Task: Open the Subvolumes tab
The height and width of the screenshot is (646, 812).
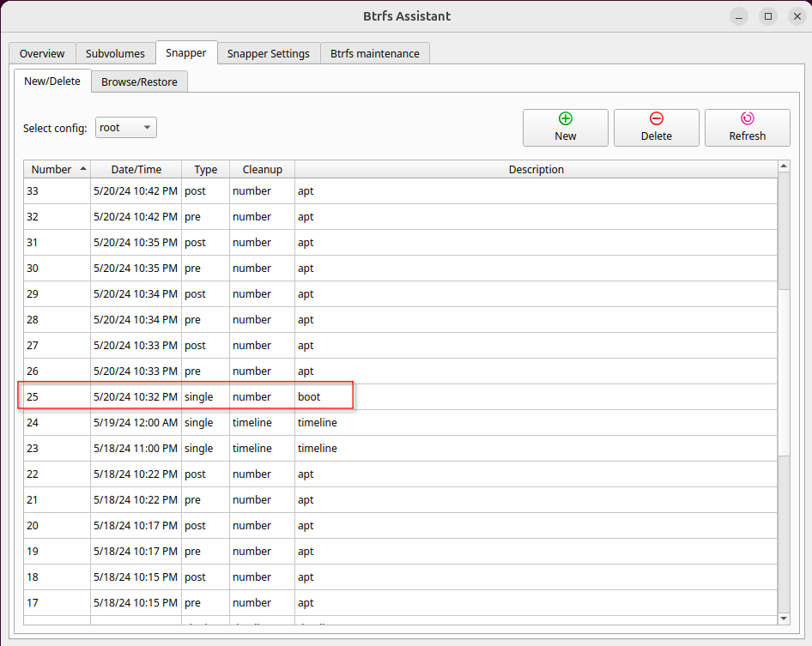Action: [x=115, y=53]
